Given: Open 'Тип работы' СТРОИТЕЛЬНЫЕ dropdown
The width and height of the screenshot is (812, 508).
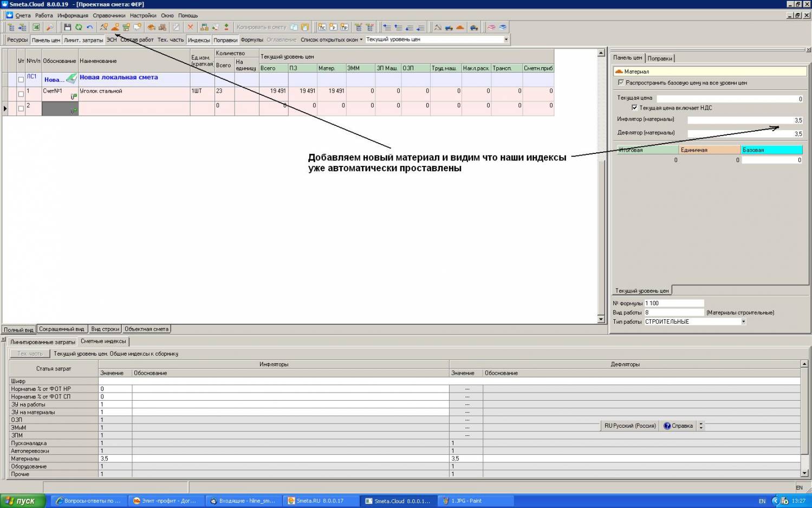Looking at the screenshot, I should (x=743, y=321).
